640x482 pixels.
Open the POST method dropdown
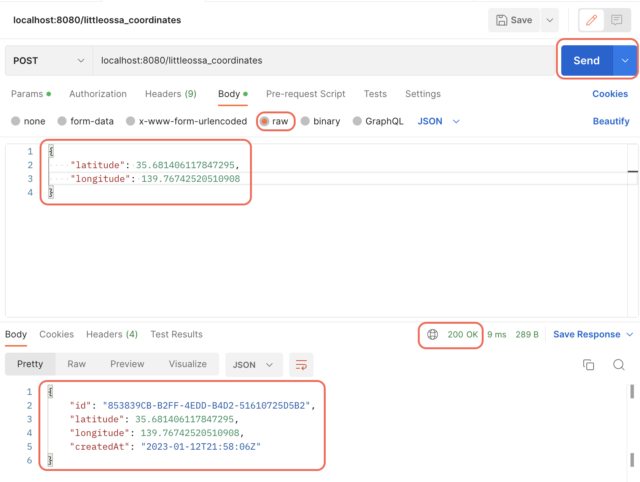click(x=49, y=60)
